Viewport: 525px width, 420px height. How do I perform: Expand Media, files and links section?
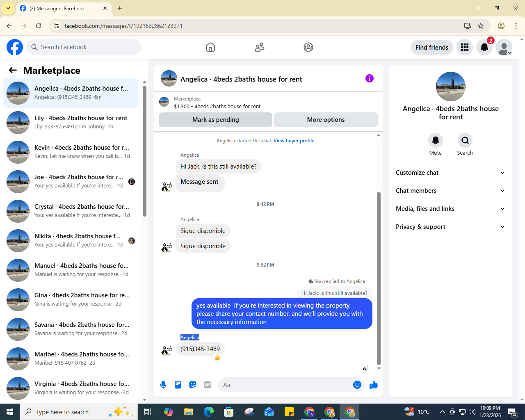click(450, 209)
